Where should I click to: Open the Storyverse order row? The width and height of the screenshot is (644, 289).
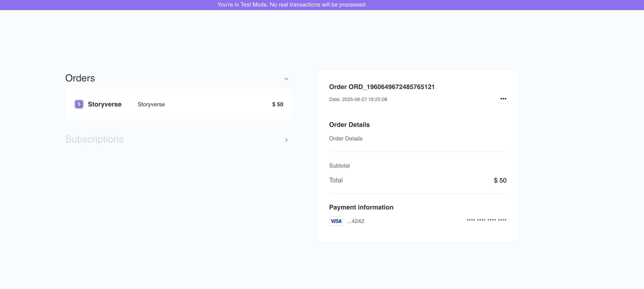[x=213, y=104]
